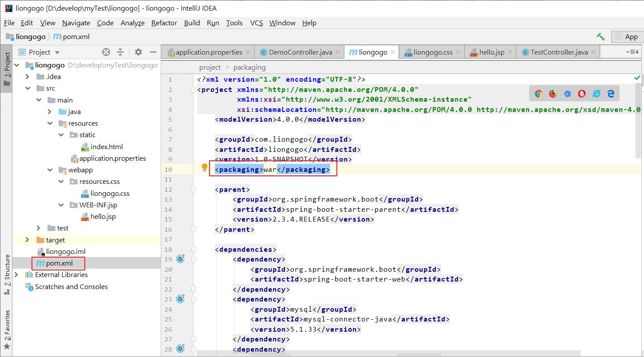Click 'project' in editor breadcrumb

pos(210,67)
